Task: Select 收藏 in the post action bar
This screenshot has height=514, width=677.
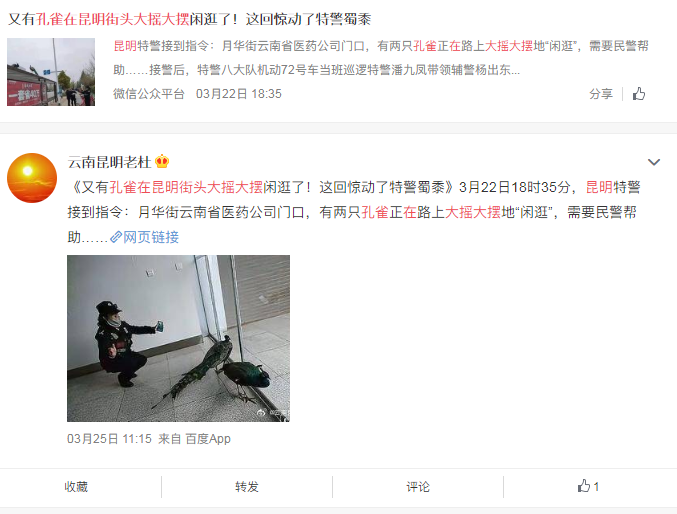Action: click(x=76, y=487)
